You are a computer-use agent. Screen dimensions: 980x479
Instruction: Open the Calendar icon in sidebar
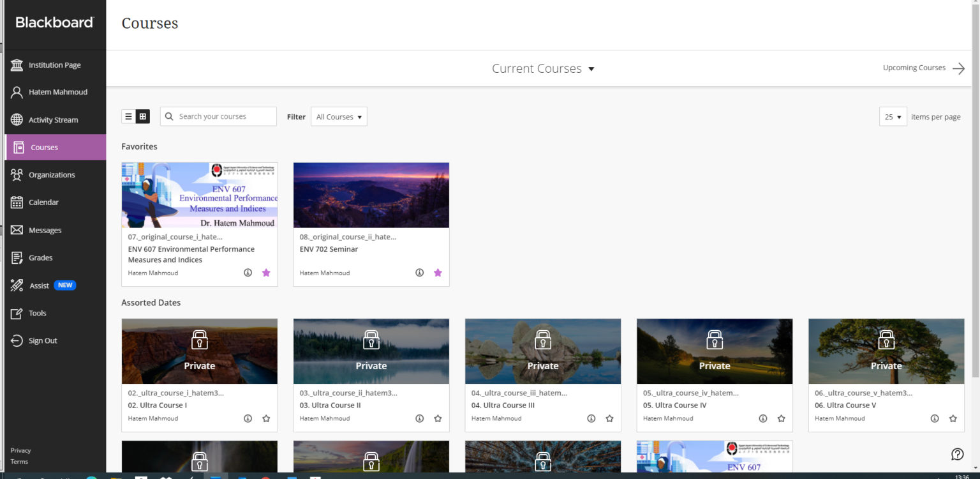point(17,202)
